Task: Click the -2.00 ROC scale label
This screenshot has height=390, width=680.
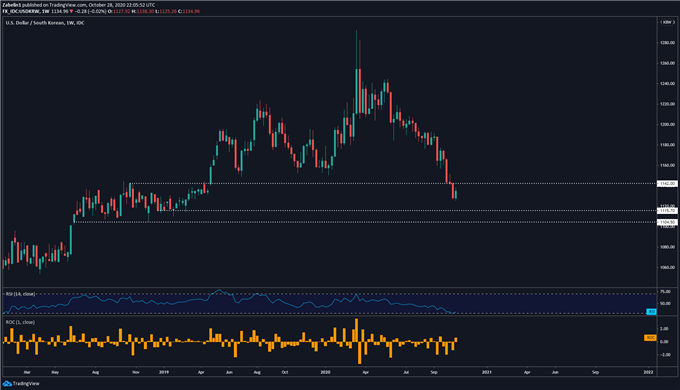Action: [x=664, y=354]
